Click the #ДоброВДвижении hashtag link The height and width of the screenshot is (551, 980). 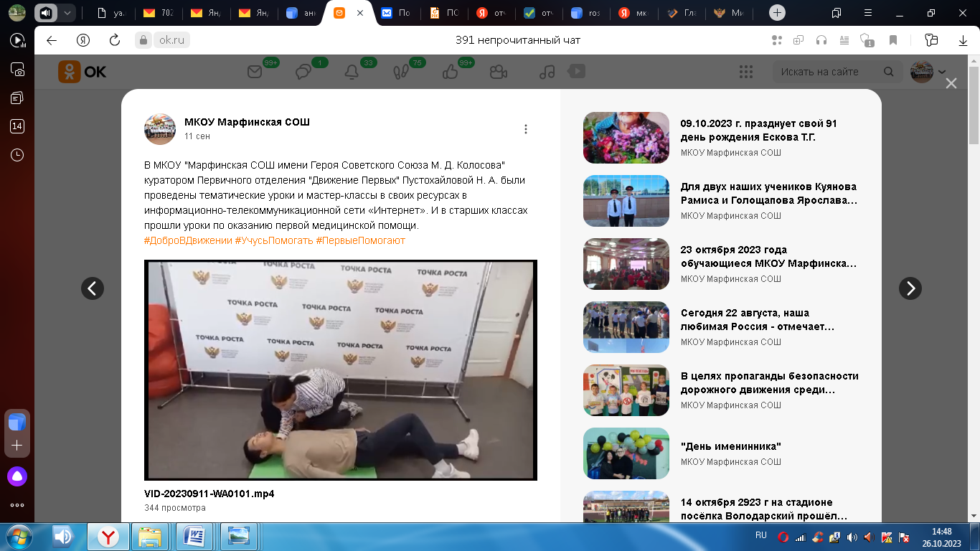(188, 240)
